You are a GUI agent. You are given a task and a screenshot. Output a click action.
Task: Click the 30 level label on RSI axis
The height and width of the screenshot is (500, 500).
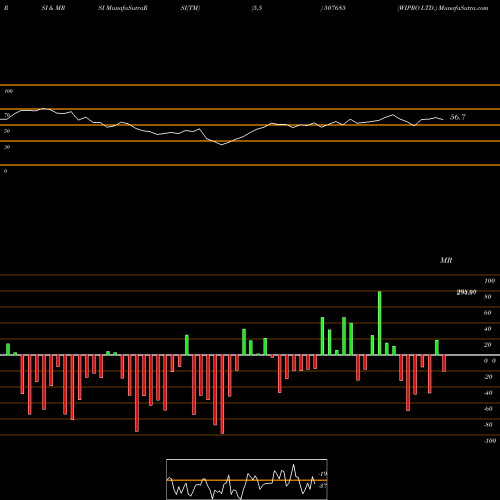pos(7,147)
